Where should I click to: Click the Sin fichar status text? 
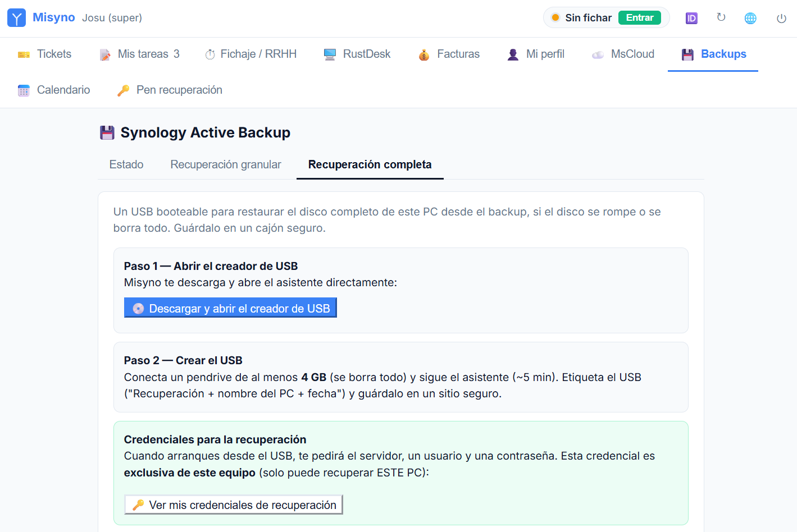tap(588, 18)
